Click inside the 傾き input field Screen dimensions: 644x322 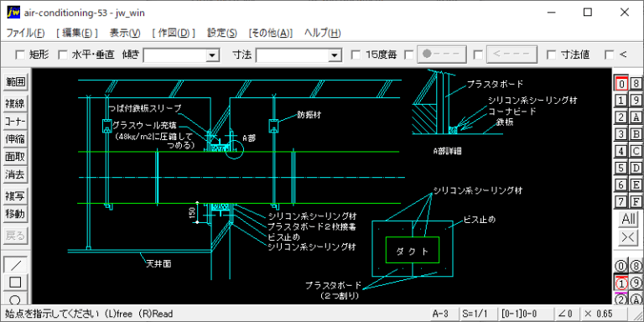click(x=175, y=55)
